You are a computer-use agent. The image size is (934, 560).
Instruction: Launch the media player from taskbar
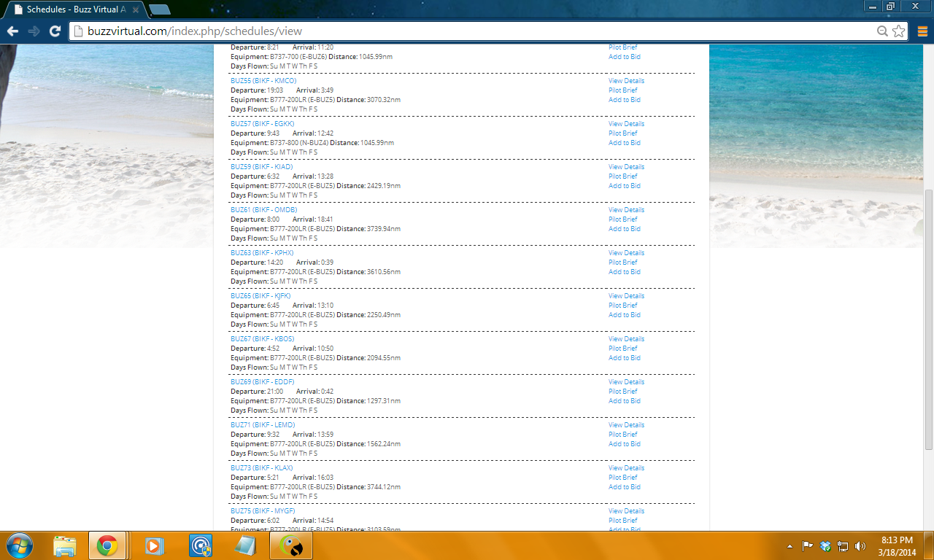coord(154,545)
